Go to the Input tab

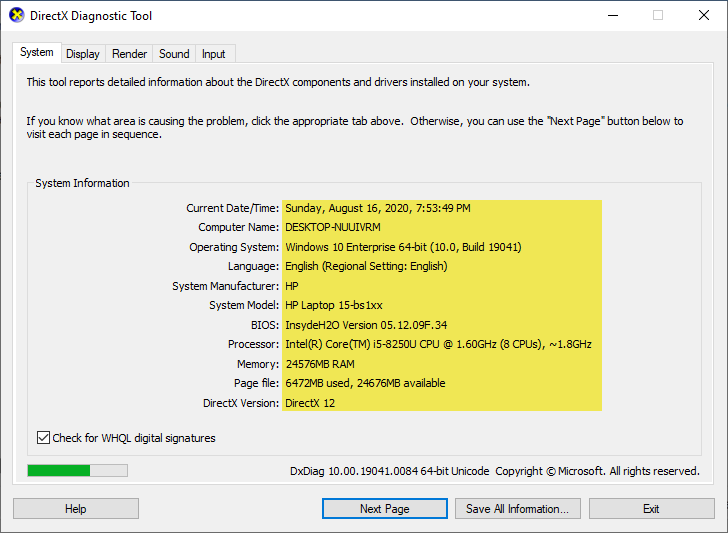point(214,54)
